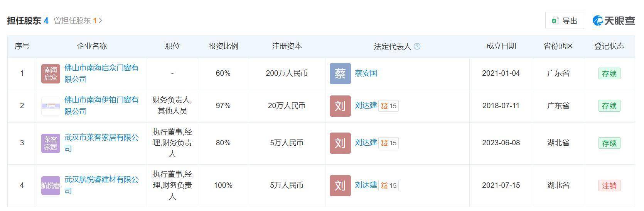Click the 佛山市南海伊铂门窗 company logo thumbnail
This screenshot has height=211, width=644.
click(x=51, y=106)
